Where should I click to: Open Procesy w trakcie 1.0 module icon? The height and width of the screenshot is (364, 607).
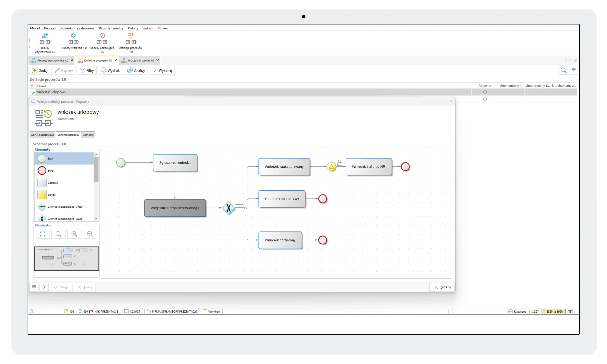(x=73, y=41)
